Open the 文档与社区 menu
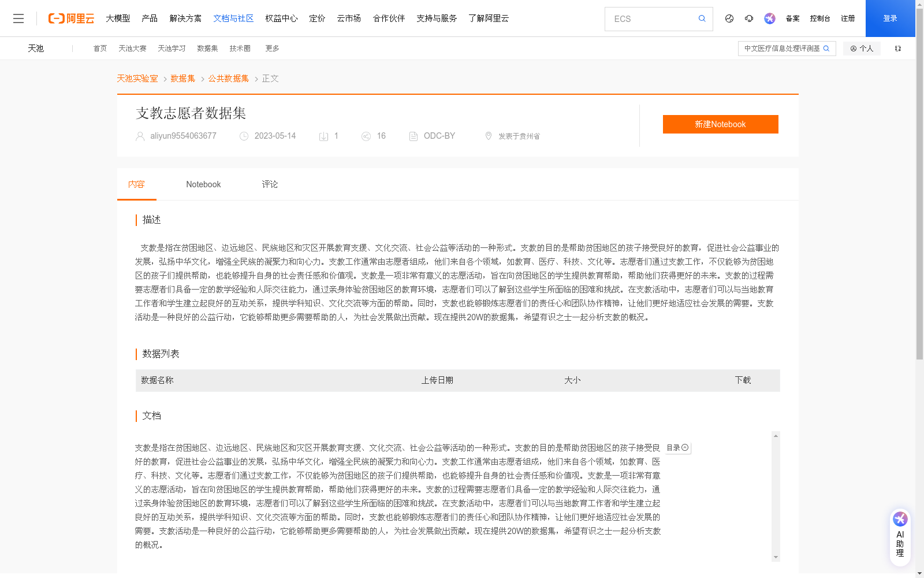Screen dimensions: 924x578 (233, 18)
